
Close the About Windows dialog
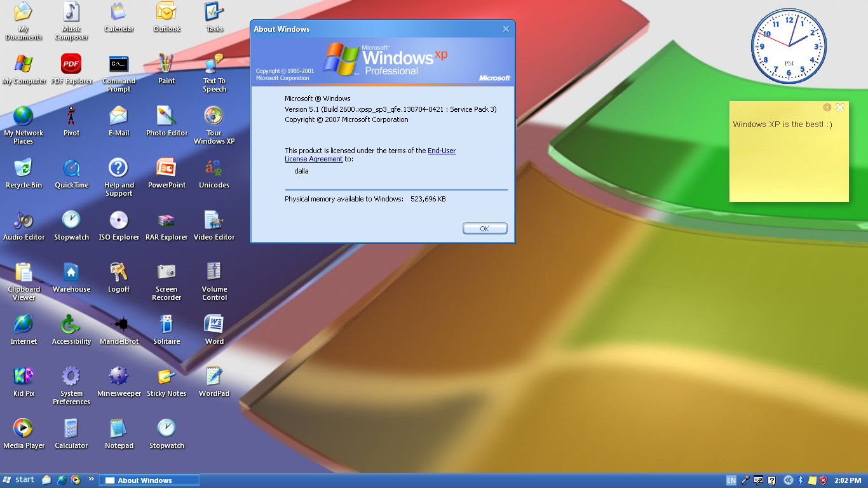[x=506, y=29]
